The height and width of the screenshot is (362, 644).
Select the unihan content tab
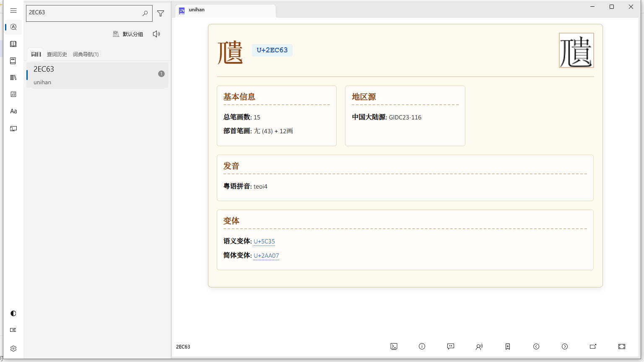point(226,10)
